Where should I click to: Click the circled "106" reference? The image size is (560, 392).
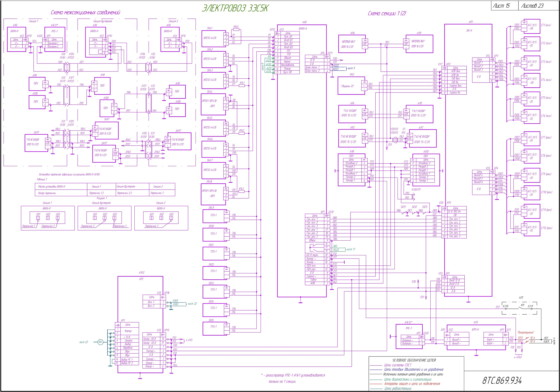pos(100,342)
